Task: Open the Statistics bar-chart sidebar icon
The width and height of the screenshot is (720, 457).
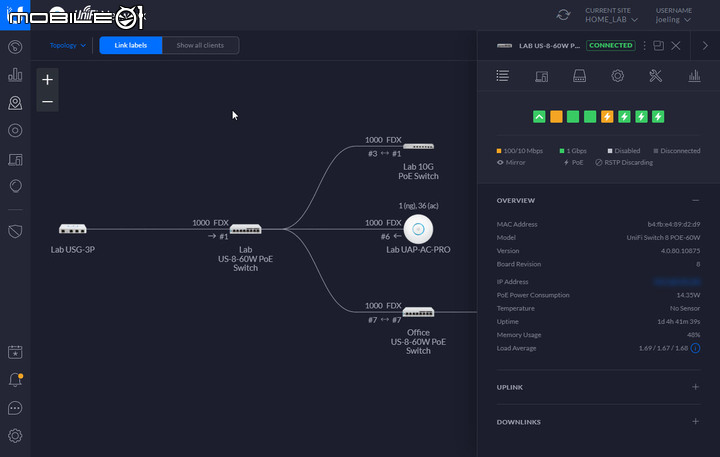Action: [15, 74]
